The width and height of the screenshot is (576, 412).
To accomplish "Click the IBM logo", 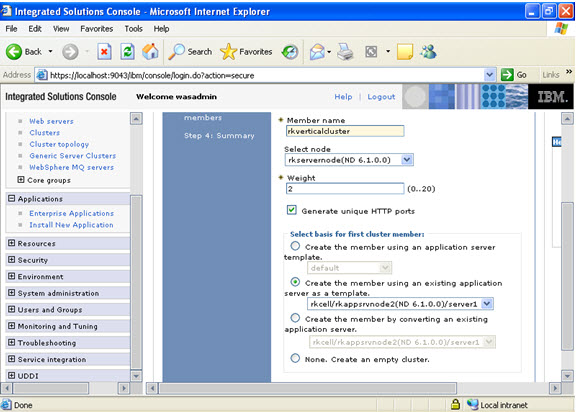I will point(551,97).
